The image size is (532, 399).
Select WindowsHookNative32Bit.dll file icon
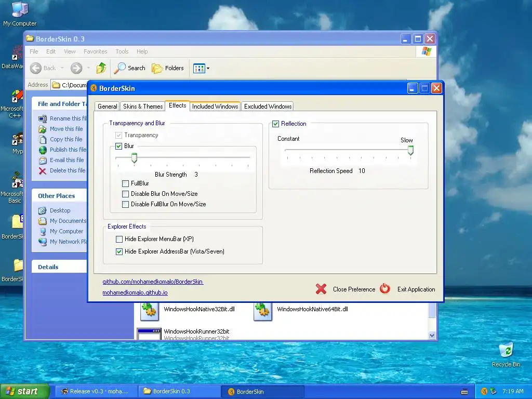(x=150, y=311)
